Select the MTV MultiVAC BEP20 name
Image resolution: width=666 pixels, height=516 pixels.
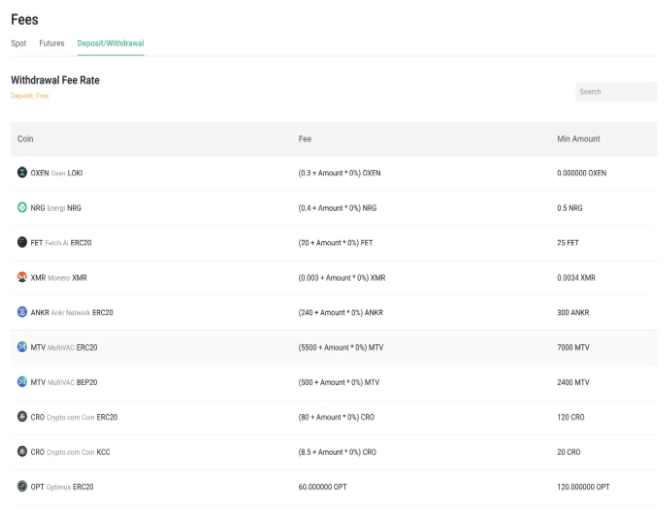64,382
